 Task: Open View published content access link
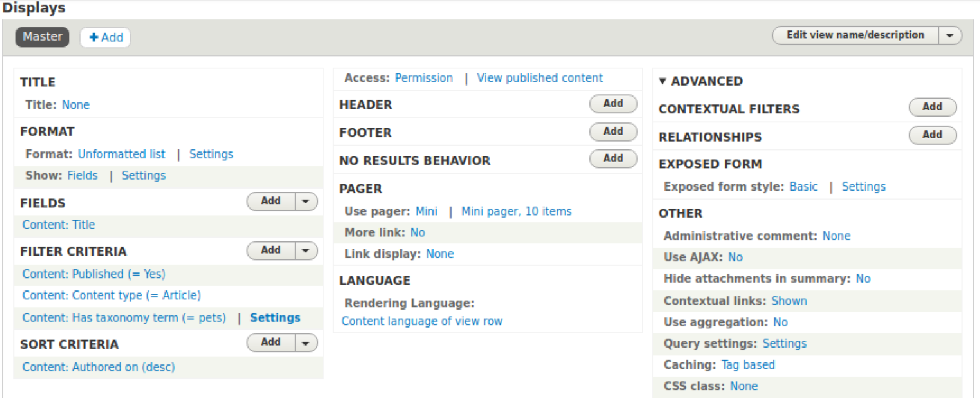point(540,78)
